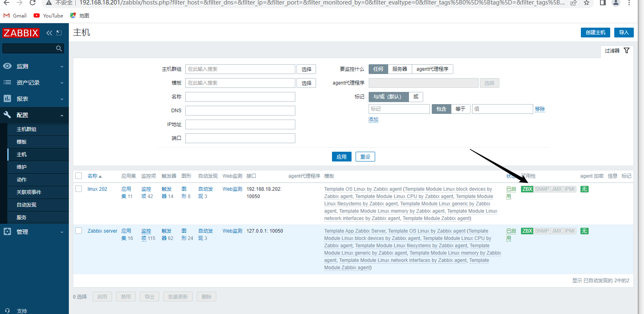
Task: Open the linux 202 host link
Action: click(x=97, y=189)
